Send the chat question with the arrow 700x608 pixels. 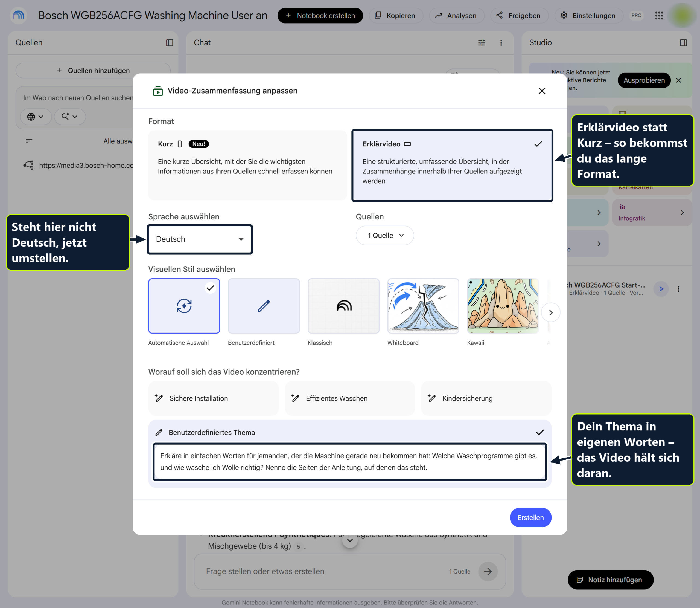(x=488, y=571)
